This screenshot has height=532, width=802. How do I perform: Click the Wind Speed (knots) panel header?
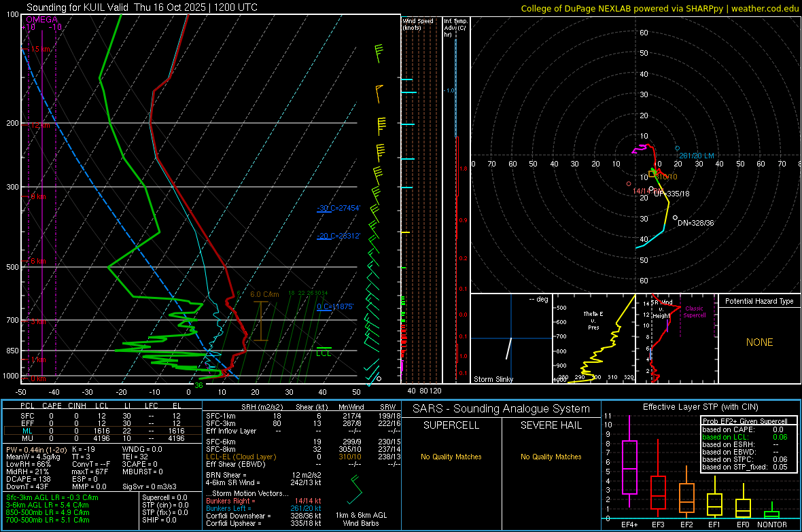point(418,24)
